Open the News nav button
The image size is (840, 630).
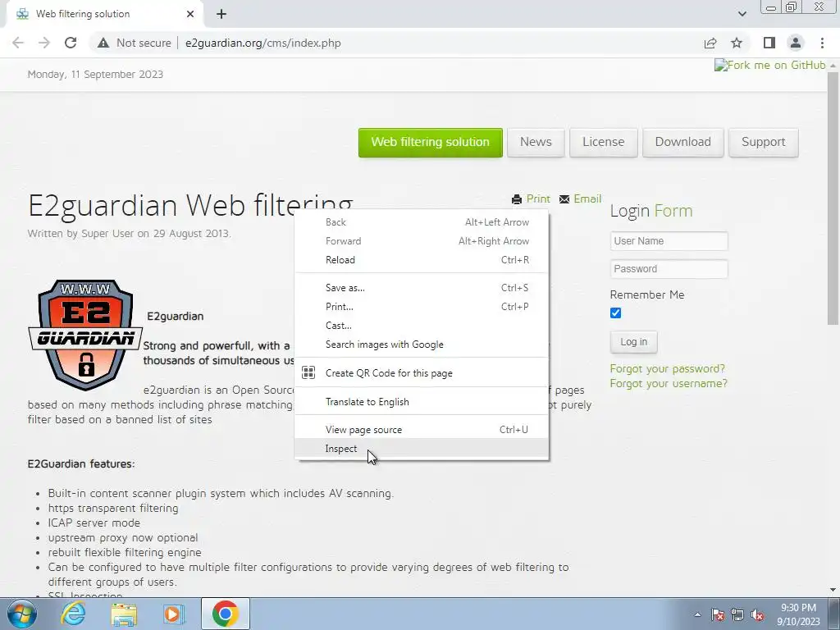tap(536, 142)
